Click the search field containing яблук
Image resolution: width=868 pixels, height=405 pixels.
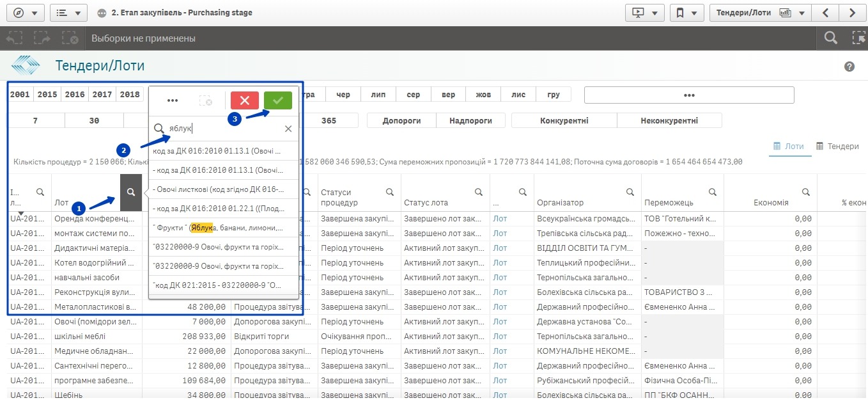[x=224, y=129]
